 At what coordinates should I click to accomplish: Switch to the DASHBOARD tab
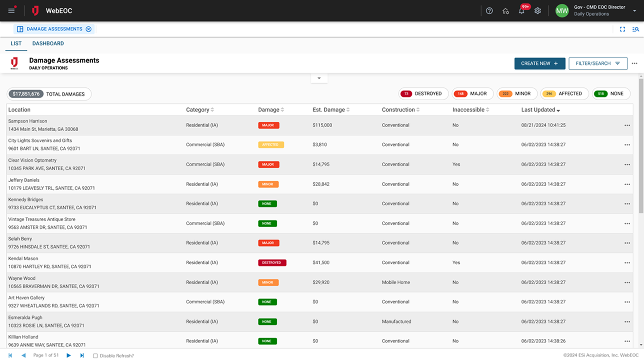click(x=48, y=43)
